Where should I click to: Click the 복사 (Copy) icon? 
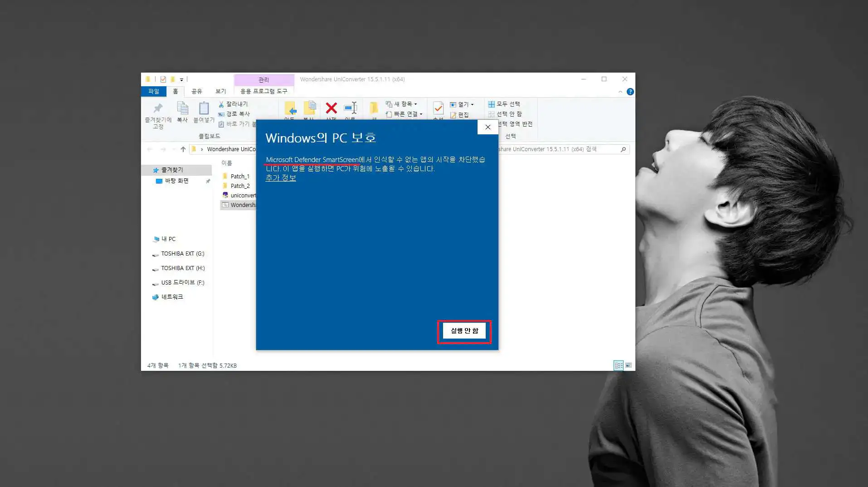tap(182, 108)
